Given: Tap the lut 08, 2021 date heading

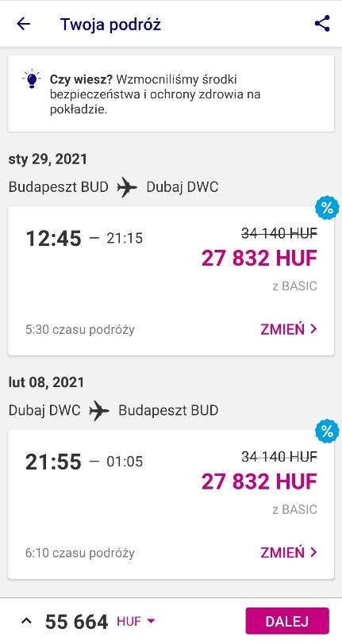Looking at the screenshot, I should pyautogui.click(x=46, y=382).
